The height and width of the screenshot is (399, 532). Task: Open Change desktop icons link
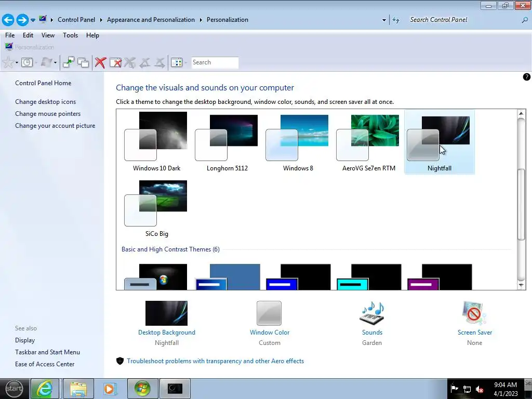pyautogui.click(x=46, y=102)
